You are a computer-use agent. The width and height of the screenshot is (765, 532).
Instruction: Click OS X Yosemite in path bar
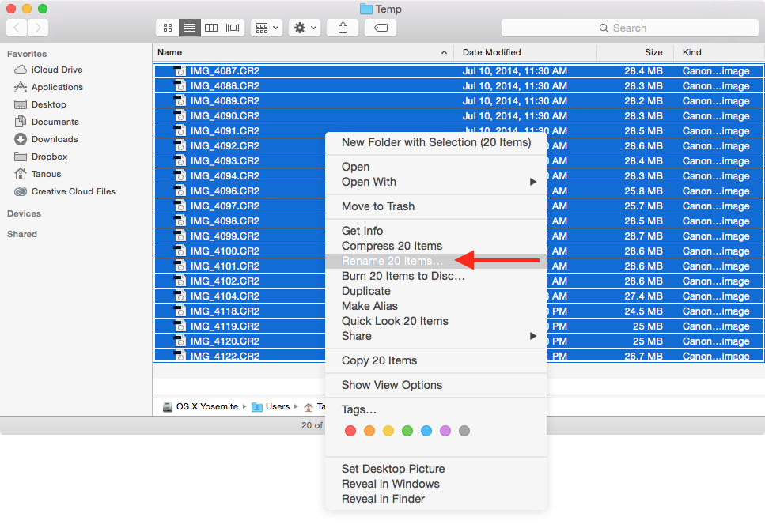tap(200, 406)
